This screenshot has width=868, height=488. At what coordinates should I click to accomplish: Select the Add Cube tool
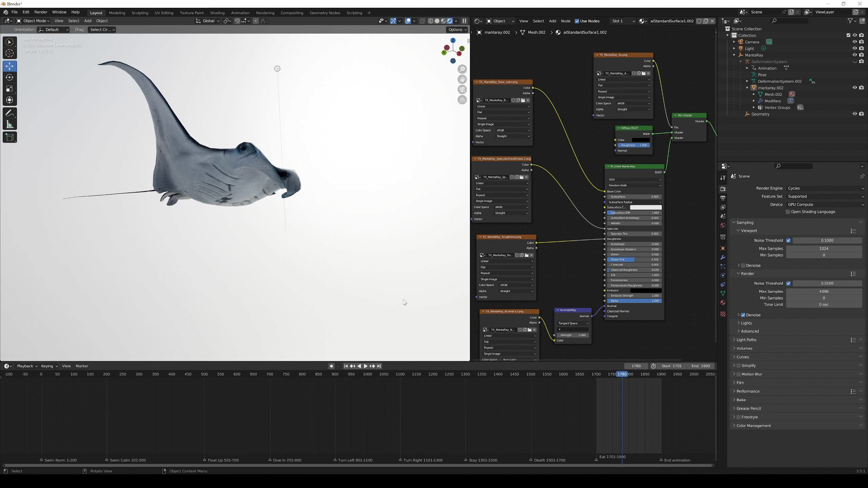pos(9,137)
